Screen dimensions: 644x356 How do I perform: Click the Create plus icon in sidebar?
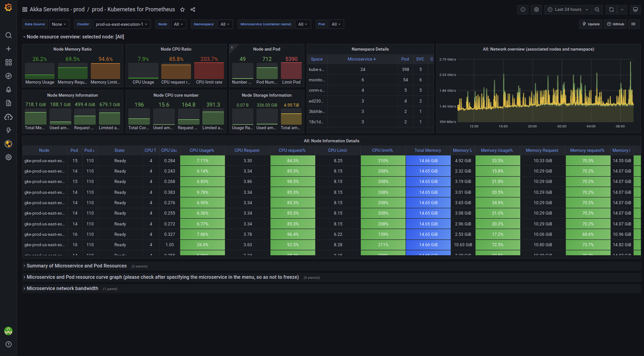(x=8, y=49)
